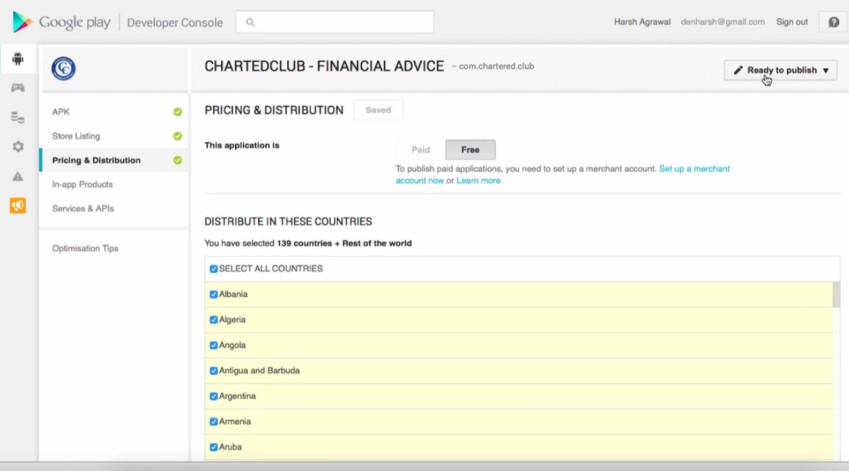Select the Paid pricing option
Image resolution: width=849 pixels, height=471 pixels.
(421, 150)
